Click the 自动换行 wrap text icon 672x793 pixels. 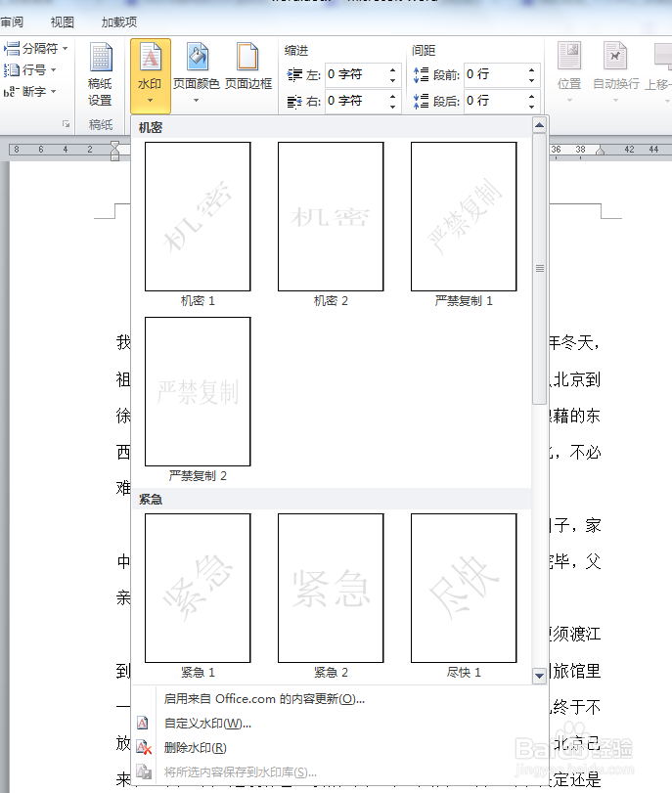click(x=615, y=56)
